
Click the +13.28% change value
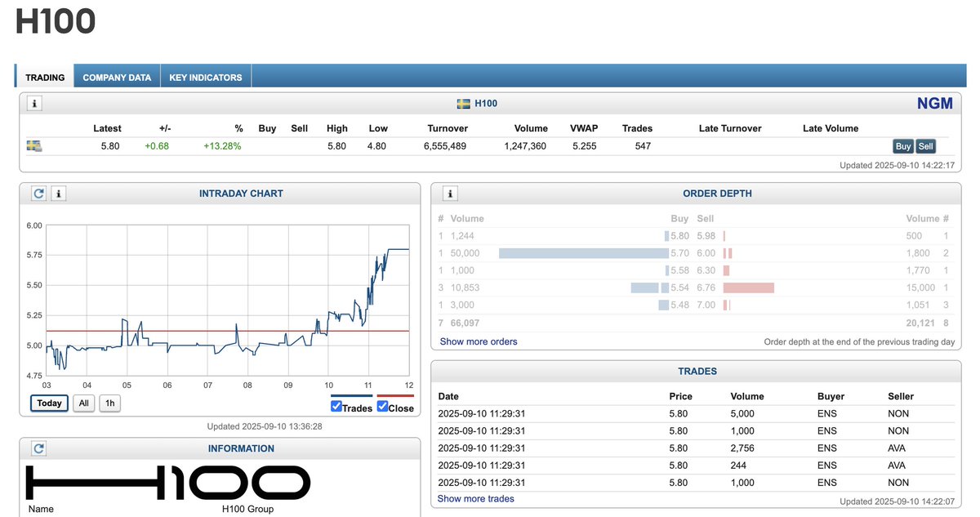[x=223, y=146]
